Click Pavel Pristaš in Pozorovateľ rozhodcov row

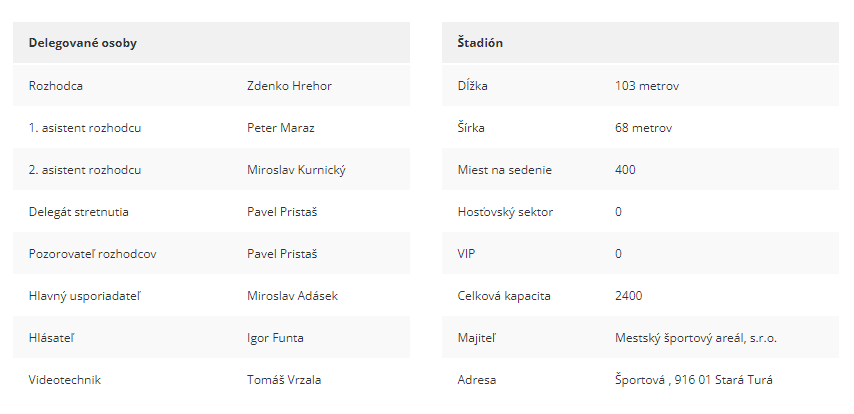pos(282,254)
